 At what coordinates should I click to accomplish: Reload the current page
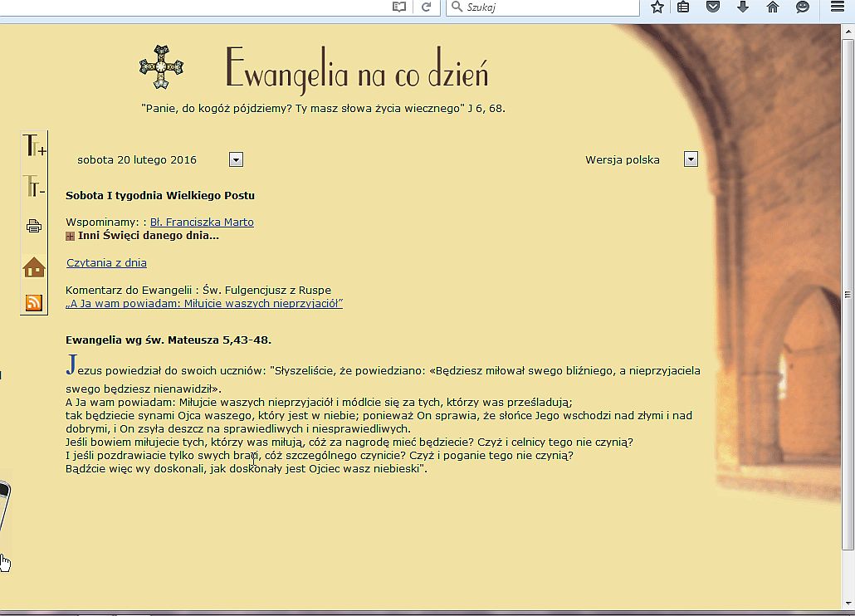click(x=427, y=7)
